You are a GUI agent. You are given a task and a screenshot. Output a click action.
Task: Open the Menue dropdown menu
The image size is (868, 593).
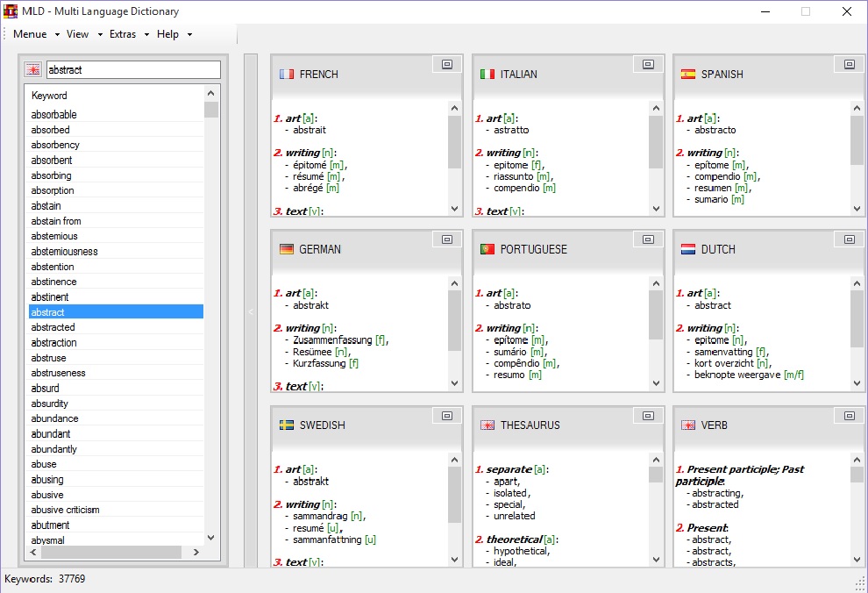tap(36, 34)
